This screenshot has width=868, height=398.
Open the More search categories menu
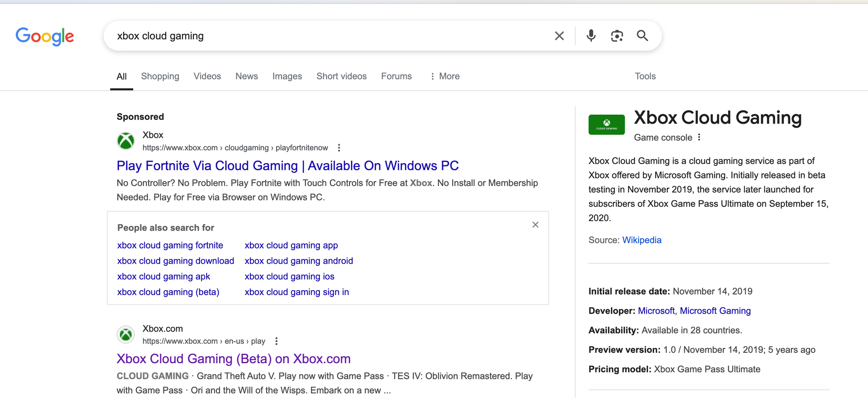445,76
